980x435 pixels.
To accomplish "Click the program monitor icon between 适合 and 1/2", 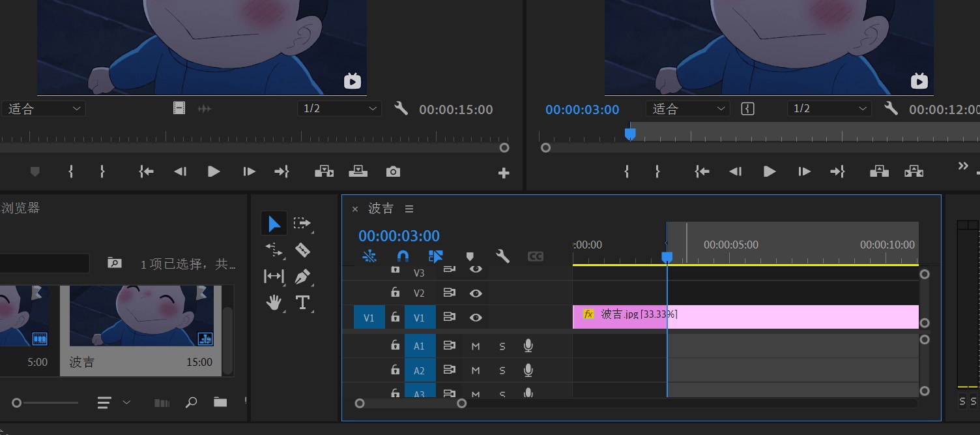I will click(x=748, y=109).
